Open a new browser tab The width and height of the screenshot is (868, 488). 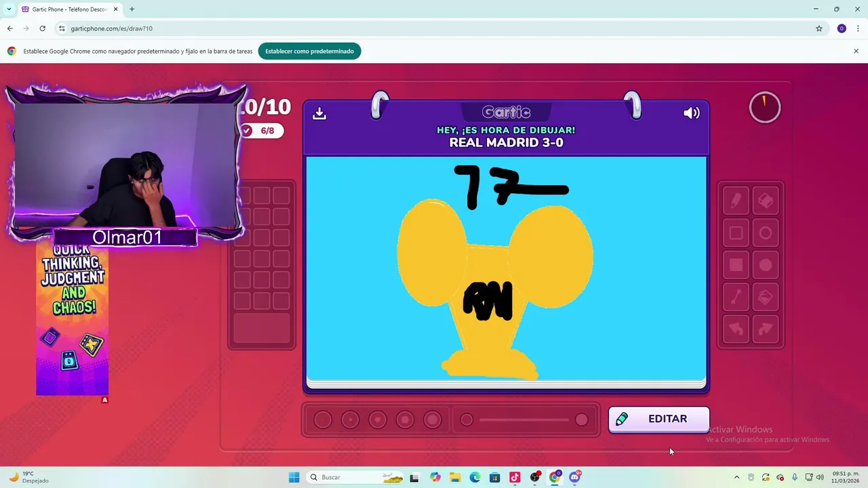[x=132, y=9]
